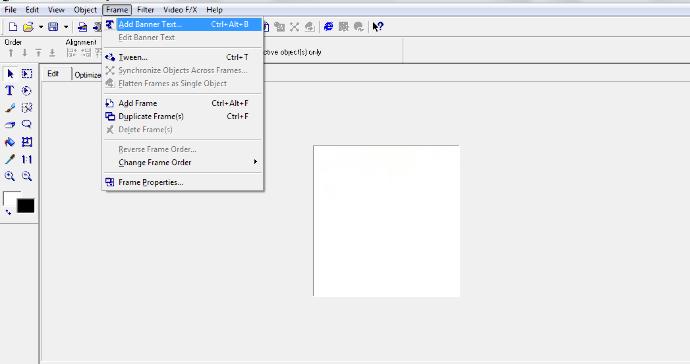Click the black background color swatch

(26, 206)
